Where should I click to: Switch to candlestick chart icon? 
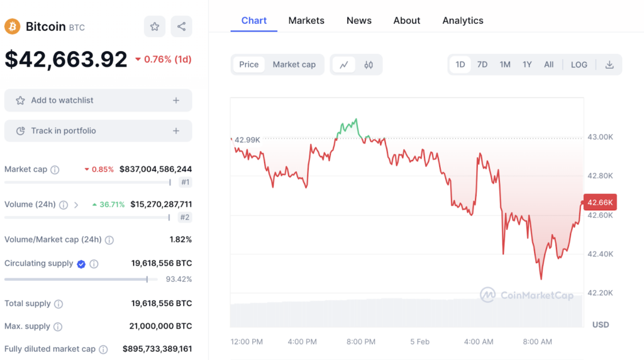pos(369,64)
